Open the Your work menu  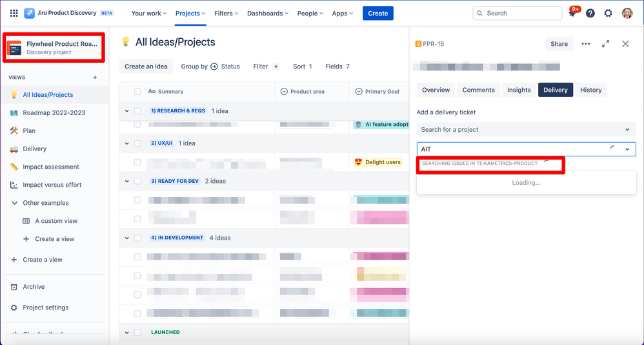coord(148,13)
